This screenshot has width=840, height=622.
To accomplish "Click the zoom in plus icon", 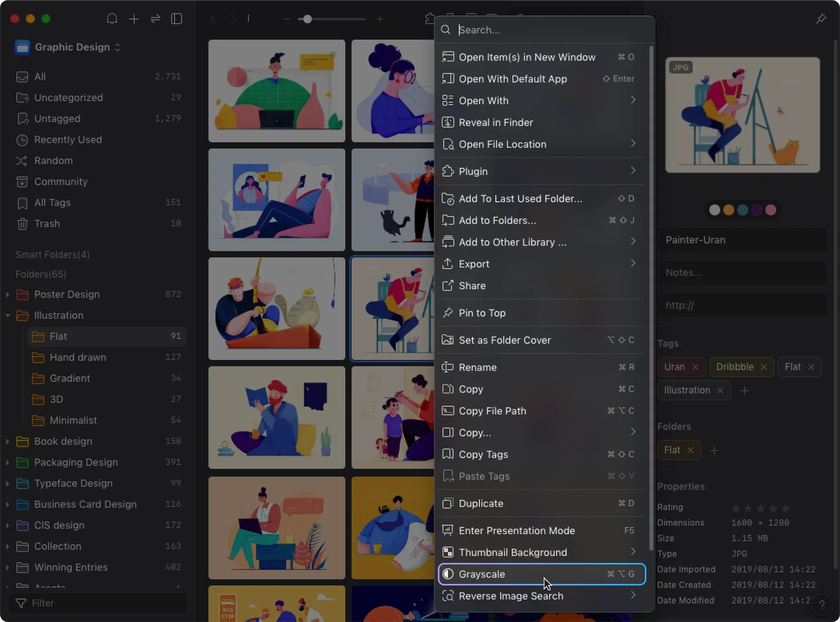I will (380, 19).
